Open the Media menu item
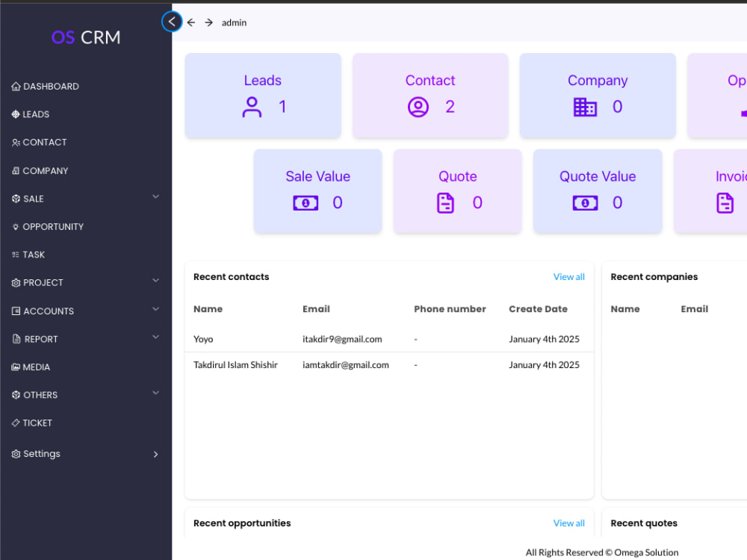This screenshot has height=560, width=747. click(36, 367)
